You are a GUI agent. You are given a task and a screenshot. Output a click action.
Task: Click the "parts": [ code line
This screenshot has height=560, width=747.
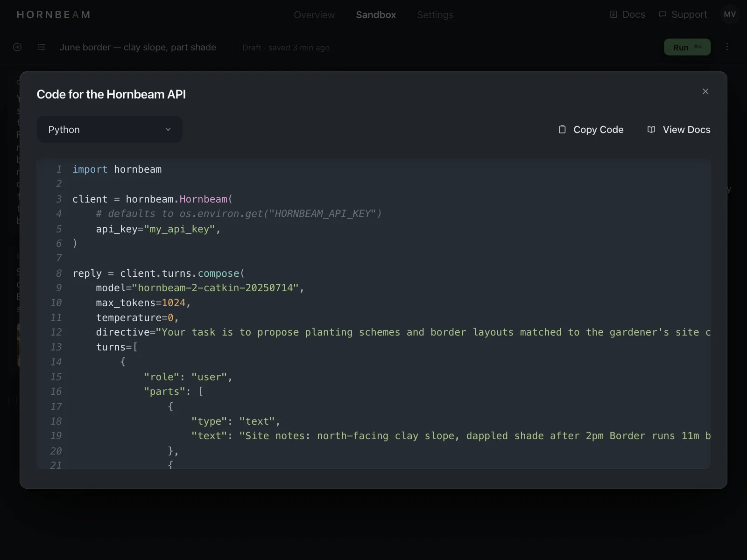tap(173, 392)
